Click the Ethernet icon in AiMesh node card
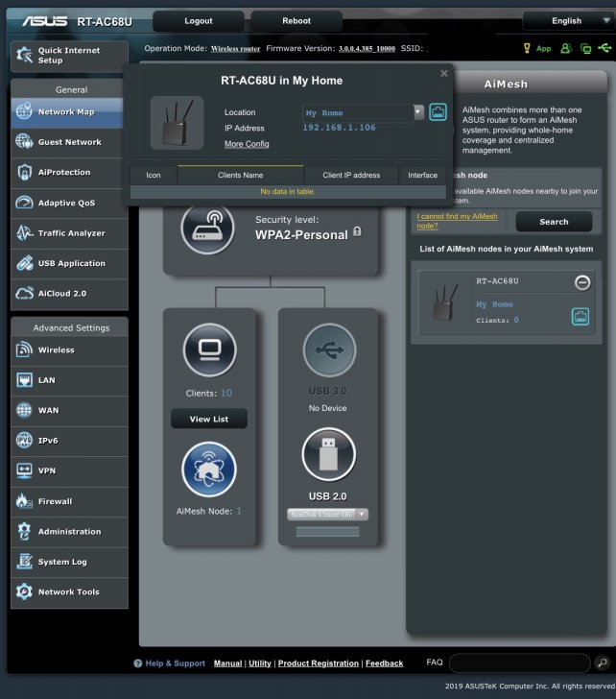Screen dimensions: 616x699 point(580,317)
